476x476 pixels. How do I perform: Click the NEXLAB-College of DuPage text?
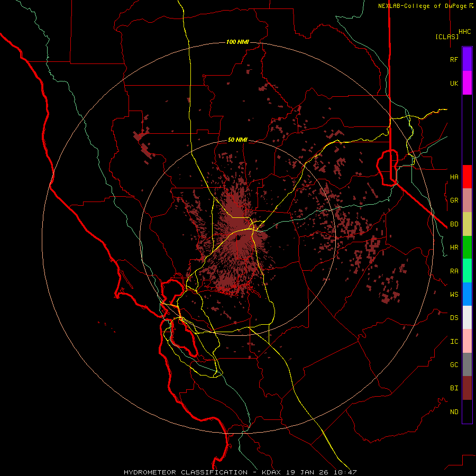[x=422, y=6]
